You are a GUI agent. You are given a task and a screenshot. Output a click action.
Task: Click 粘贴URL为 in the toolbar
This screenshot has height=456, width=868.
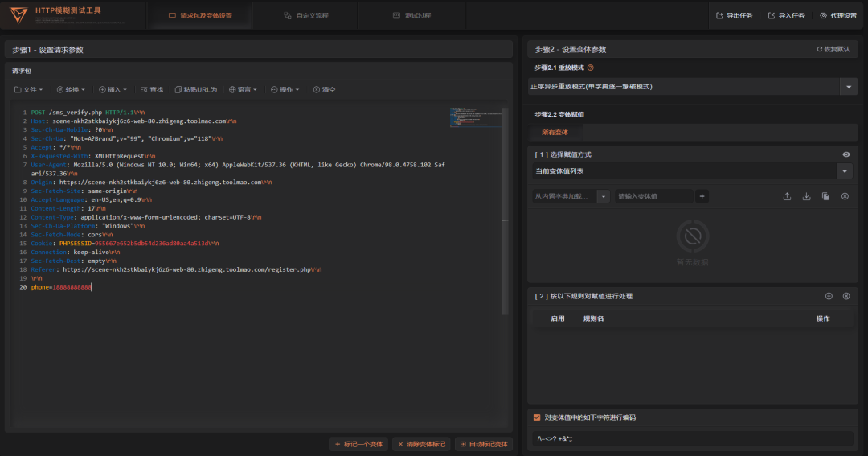[196, 89]
